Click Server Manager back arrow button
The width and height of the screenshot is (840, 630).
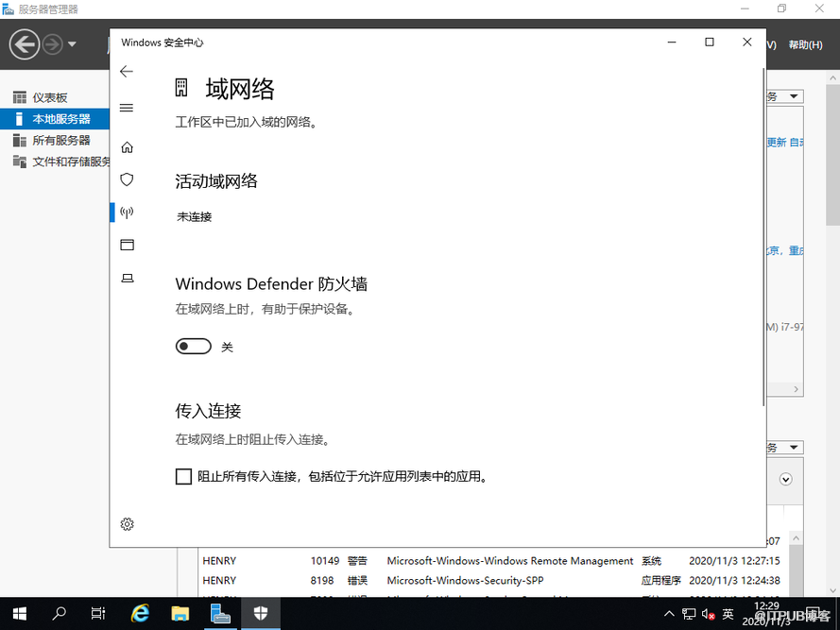click(x=25, y=44)
